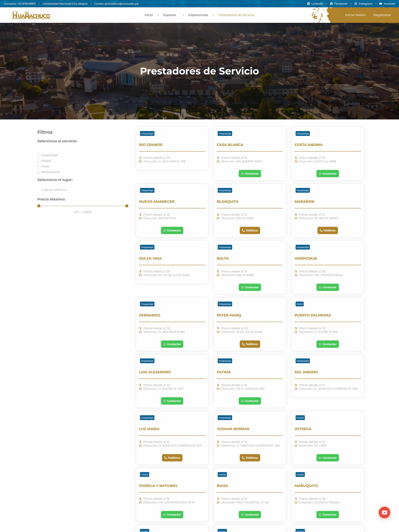Click the dollar icon on COSTA ANDINA card
The image size is (399, 532).
click(296, 158)
